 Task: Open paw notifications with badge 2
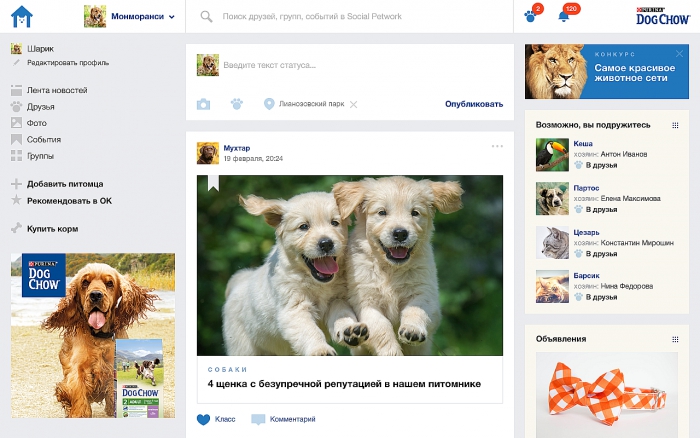coord(533,14)
